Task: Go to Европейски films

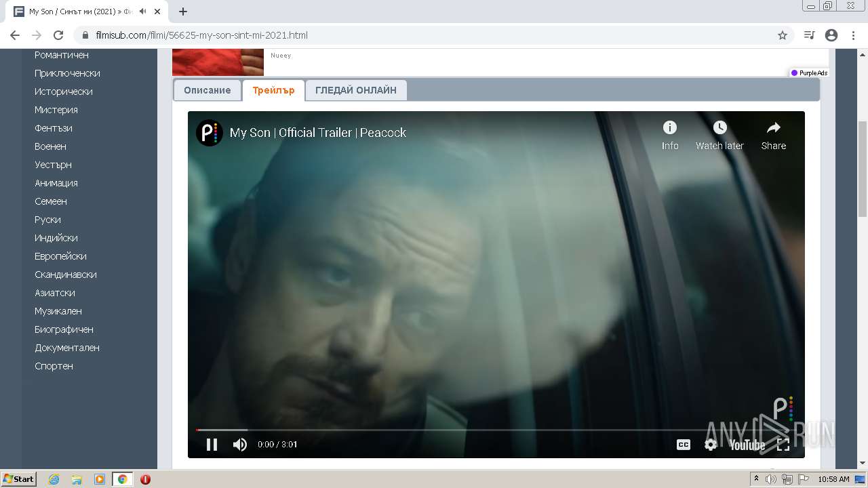Action: 60,256
